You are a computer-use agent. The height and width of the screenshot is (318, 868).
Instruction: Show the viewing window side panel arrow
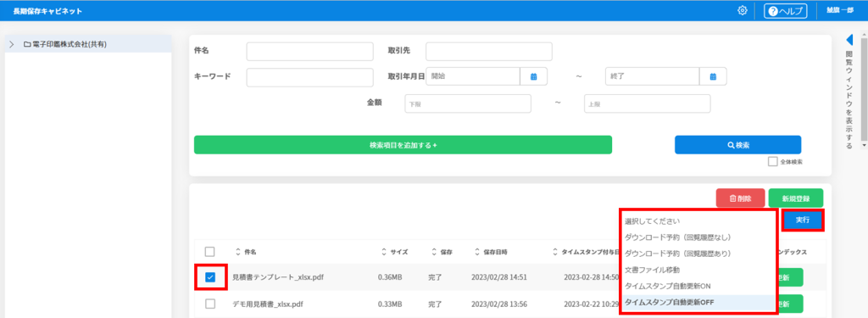(x=849, y=40)
